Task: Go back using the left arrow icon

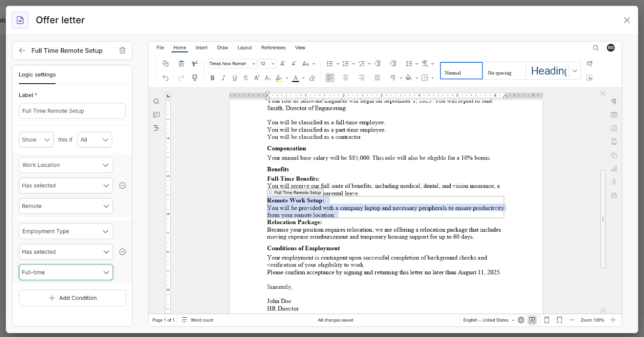Action: 22,51
